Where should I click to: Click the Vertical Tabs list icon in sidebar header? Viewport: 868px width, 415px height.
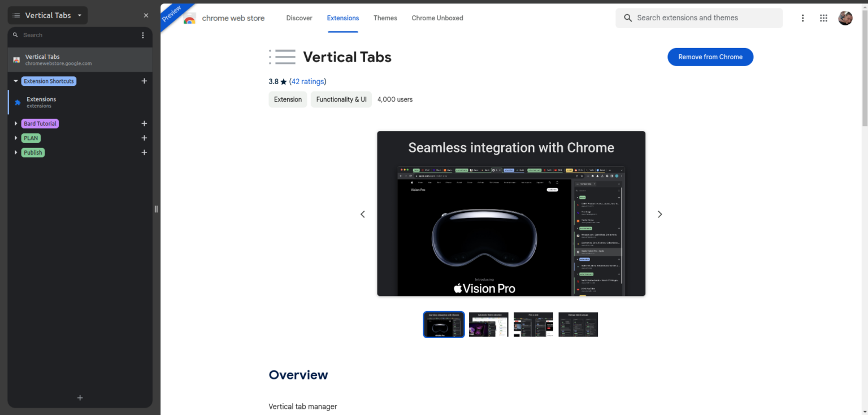[16, 15]
